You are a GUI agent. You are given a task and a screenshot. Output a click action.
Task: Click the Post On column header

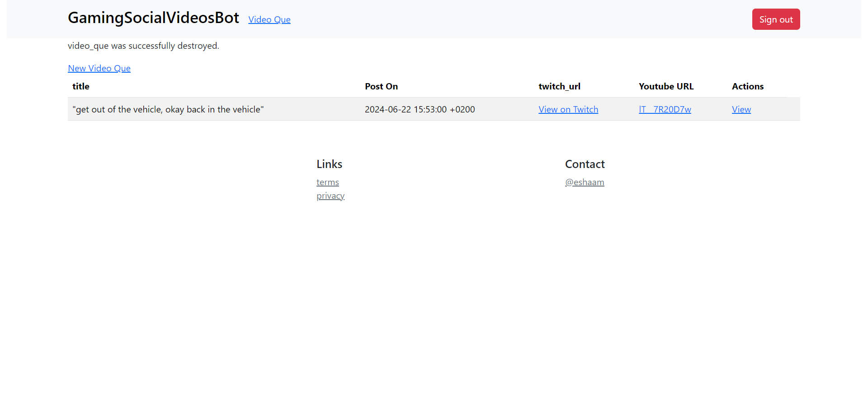(x=381, y=86)
